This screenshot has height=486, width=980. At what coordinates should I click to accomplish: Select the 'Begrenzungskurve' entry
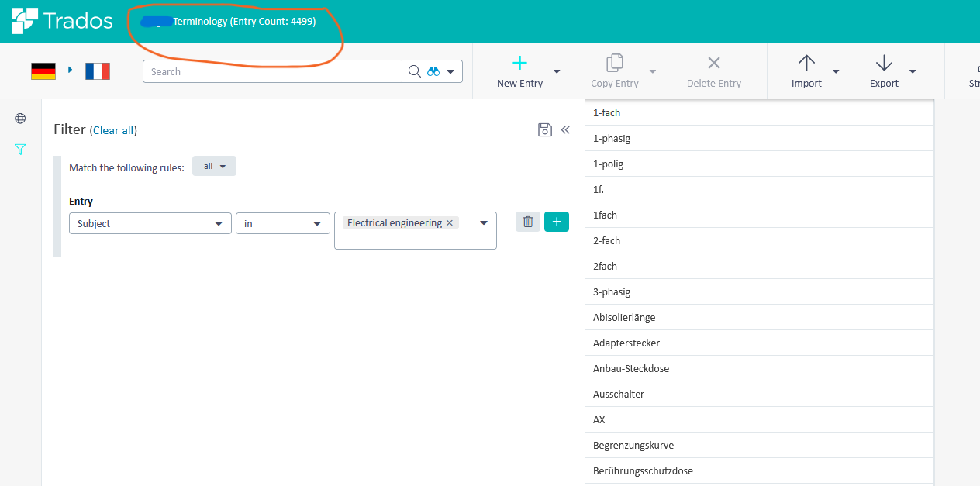tap(759, 445)
